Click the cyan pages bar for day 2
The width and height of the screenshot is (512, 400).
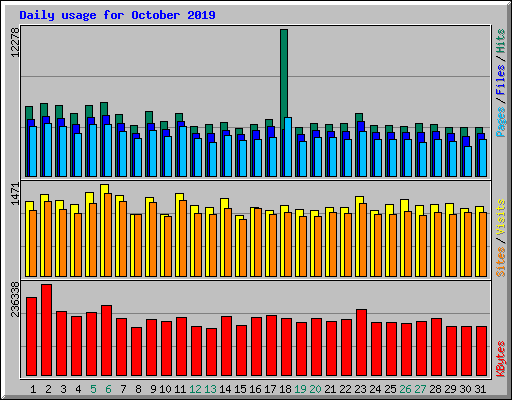pos(48,150)
